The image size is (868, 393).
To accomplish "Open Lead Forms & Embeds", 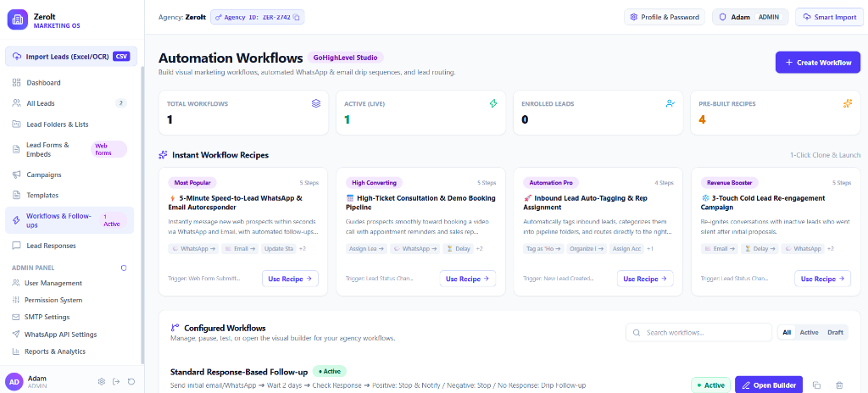I will [x=71, y=149].
